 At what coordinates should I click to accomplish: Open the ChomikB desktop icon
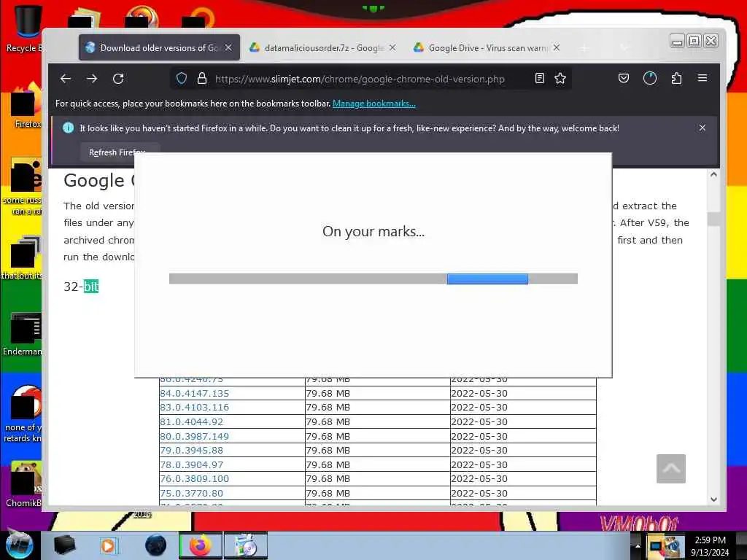24,484
